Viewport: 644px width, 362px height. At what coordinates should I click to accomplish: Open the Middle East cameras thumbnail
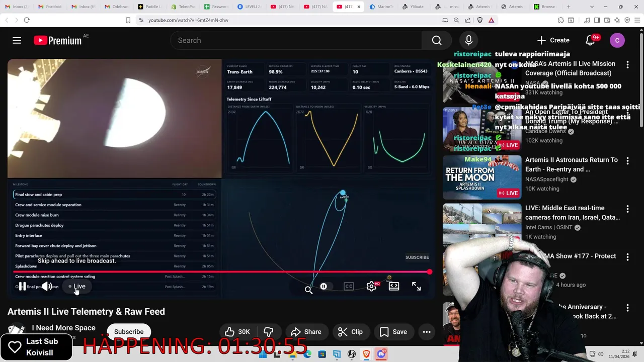tap(482, 226)
